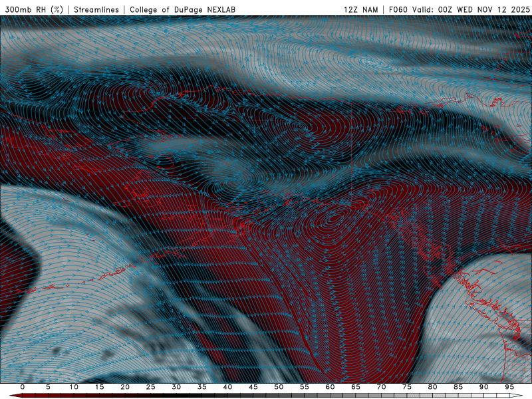The width and height of the screenshot is (532, 399).
Task: Click the "College of DuPage NEXLAB" text
Action: 182,9
